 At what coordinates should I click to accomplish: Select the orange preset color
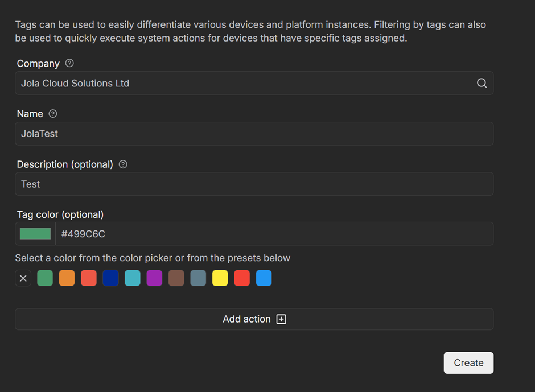click(x=67, y=278)
